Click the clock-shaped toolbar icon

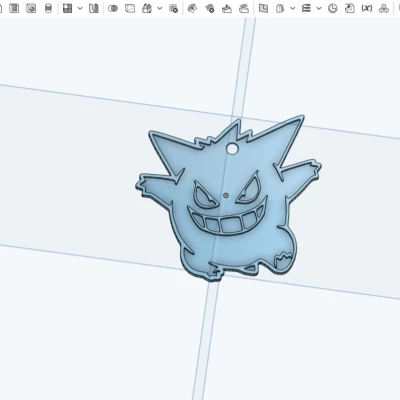(332, 8)
